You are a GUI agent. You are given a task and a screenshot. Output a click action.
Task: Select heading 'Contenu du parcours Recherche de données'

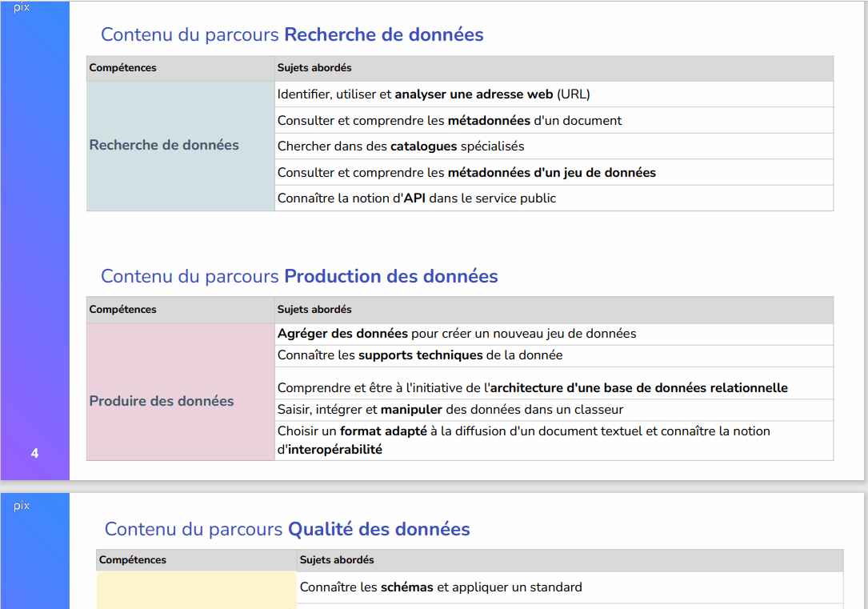tap(292, 34)
